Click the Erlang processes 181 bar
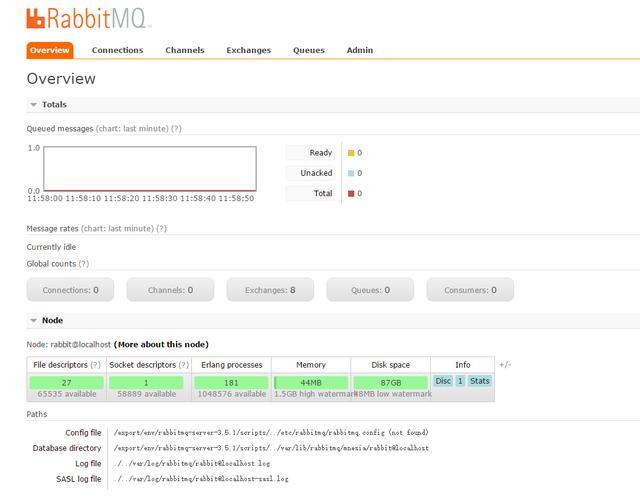This screenshot has width=640, height=499. (x=231, y=383)
